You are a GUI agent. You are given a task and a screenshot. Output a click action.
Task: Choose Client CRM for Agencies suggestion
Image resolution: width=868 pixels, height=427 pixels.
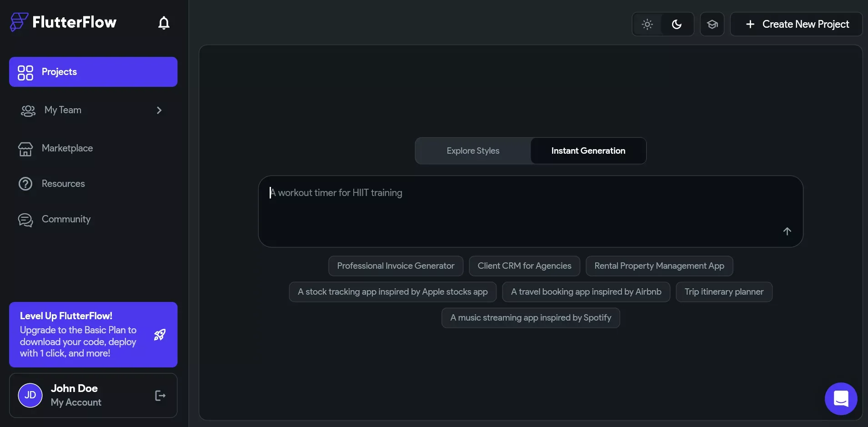[524, 266]
